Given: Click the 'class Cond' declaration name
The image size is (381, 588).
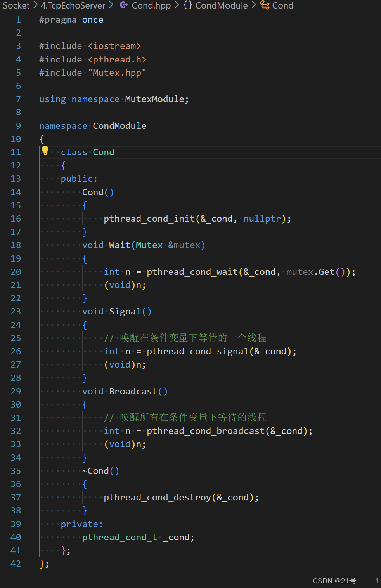Looking at the screenshot, I should [104, 152].
